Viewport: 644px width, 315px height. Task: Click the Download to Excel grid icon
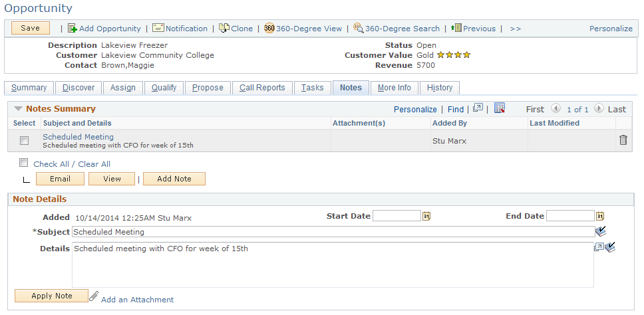tap(500, 108)
